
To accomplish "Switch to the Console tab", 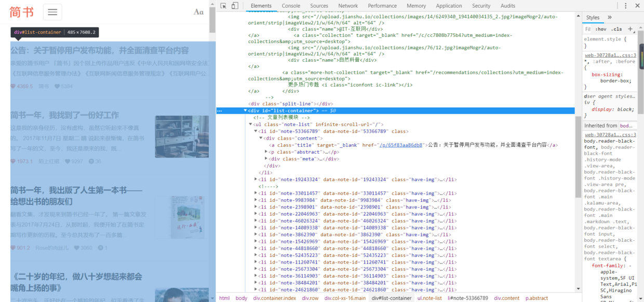I will 291,6.
